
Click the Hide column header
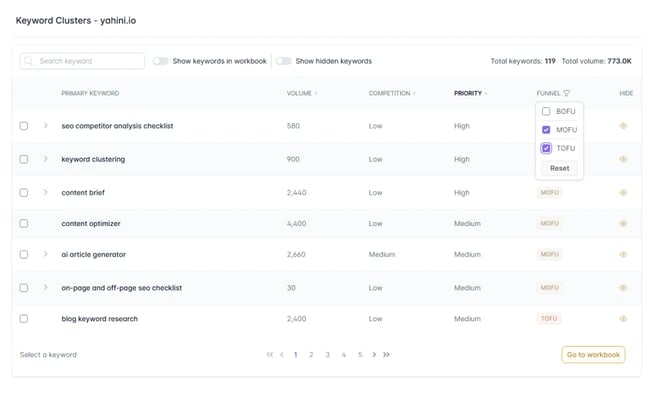tap(626, 93)
